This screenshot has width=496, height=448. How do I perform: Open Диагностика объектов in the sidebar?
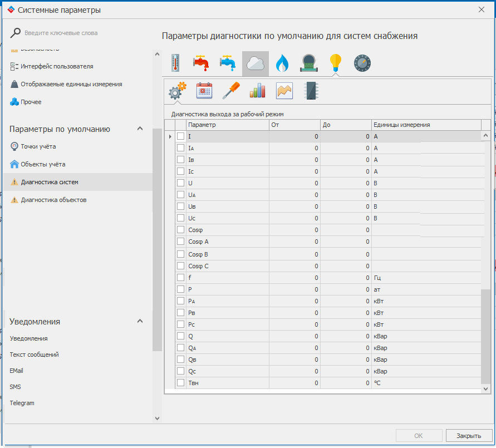pos(53,200)
